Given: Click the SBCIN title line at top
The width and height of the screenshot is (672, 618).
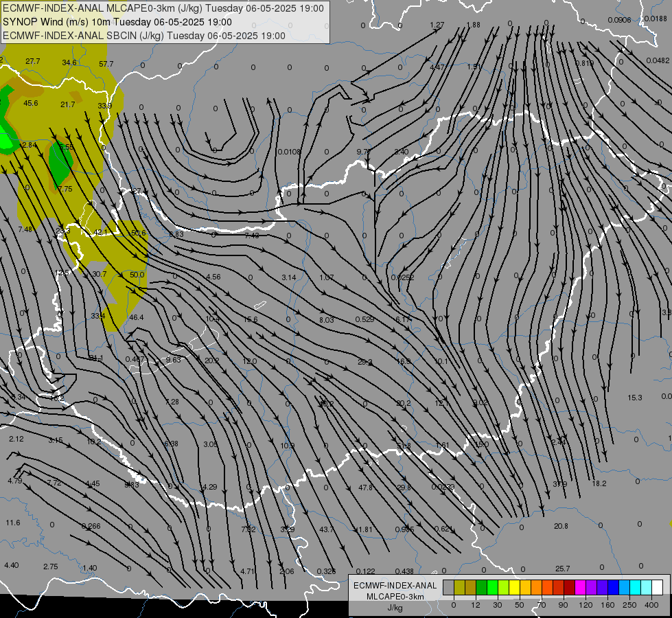Looking at the screenshot, I should pyautogui.click(x=144, y=36).
